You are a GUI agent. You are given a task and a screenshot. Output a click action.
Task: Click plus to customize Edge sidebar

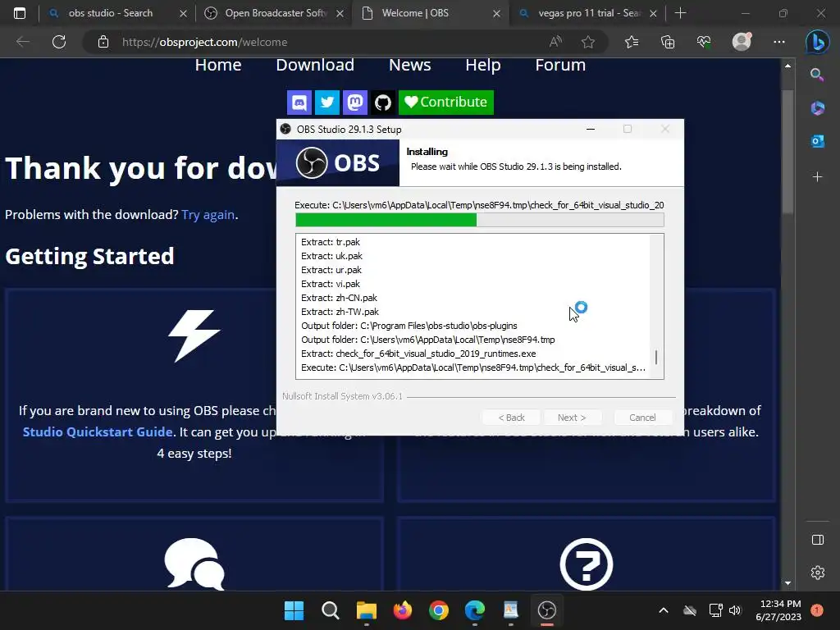pos(817,177)
